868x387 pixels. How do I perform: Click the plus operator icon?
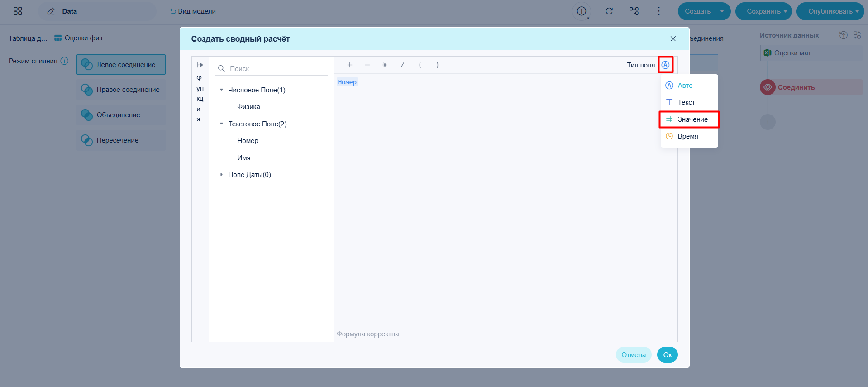click(x=350, y=65)
